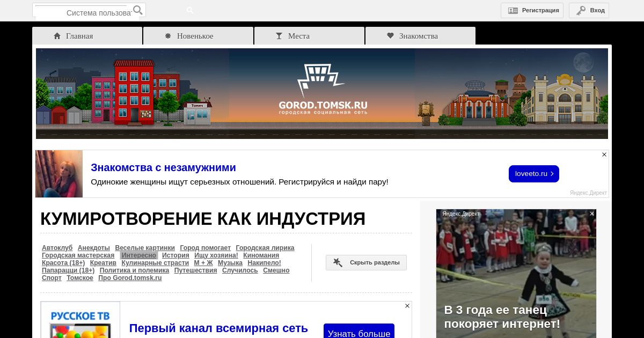Click the Русское ТВ ad thumbnail

click(x=80, y=320)
